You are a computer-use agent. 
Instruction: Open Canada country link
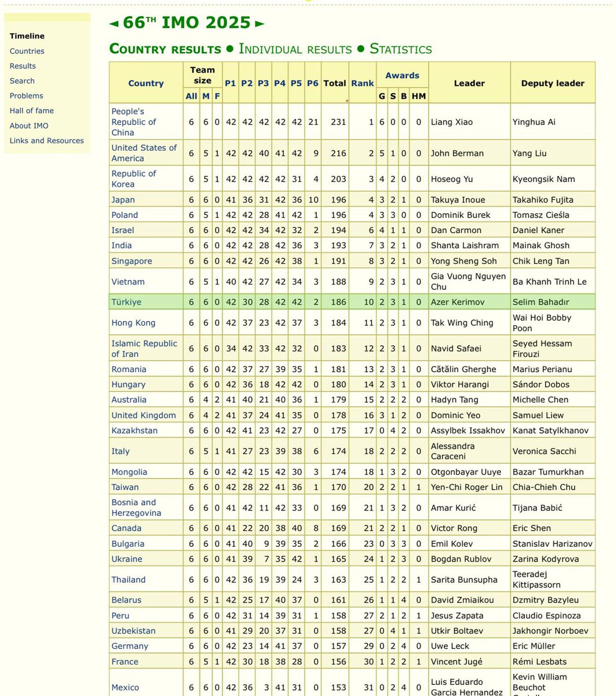point(126,528)
